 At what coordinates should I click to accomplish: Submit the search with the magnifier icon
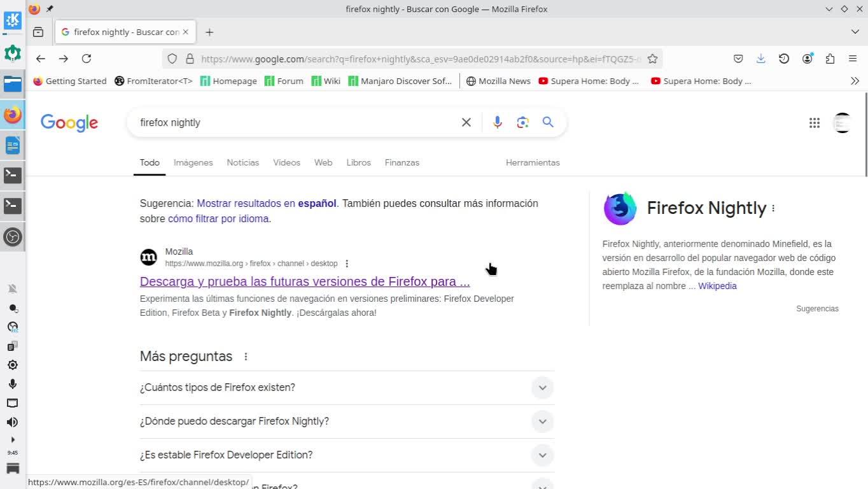click(548, 122)
